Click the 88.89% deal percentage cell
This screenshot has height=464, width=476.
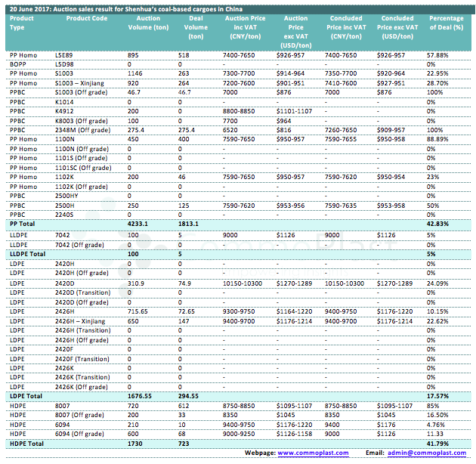click(x=438, y=139)
